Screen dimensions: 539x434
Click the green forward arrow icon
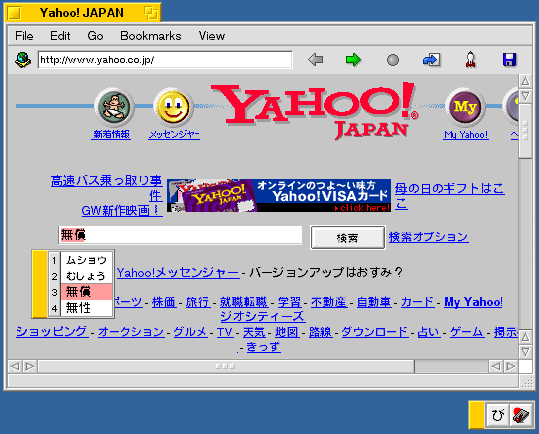[x=353, y=60]
